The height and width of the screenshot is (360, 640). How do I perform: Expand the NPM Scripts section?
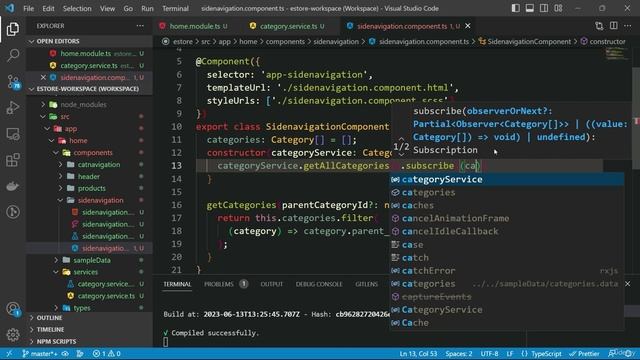pyautogui.click(x=56, y=341)
